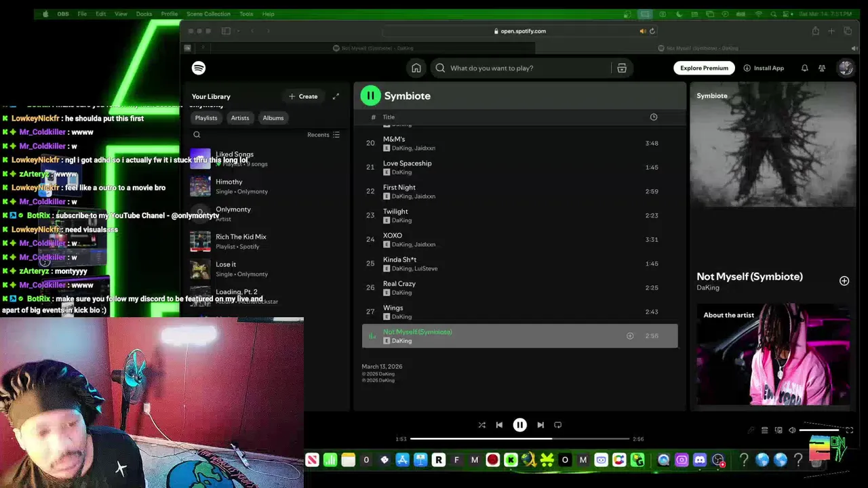Open the View menu
Screen dimensions: 868x488
(x=121, y=14)
